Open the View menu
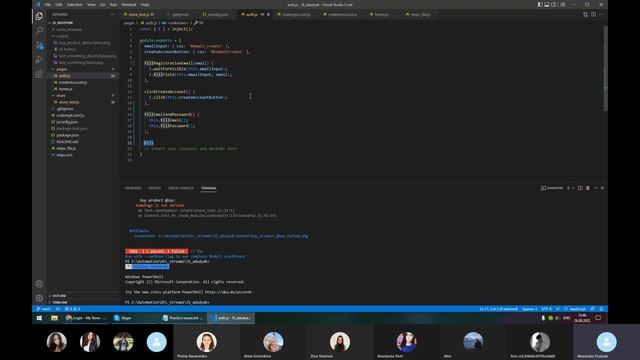The height and width of the screenshot is (360, 640). click(91, 4)
